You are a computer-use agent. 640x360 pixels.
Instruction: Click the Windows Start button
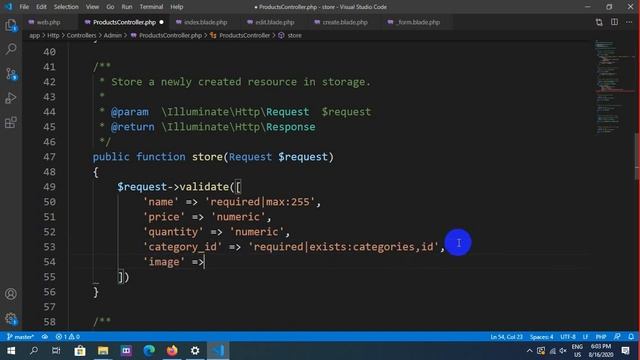pos(11,351)
